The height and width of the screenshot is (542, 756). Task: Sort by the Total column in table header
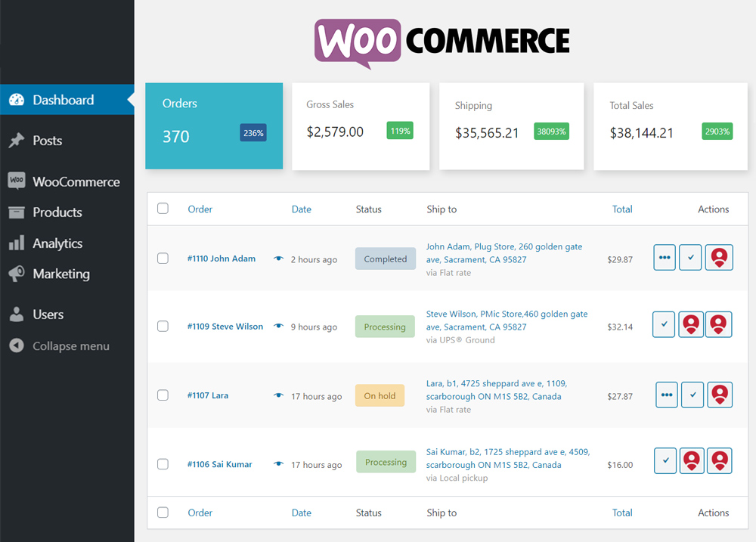pyautogui.click(x=622, y=209)
